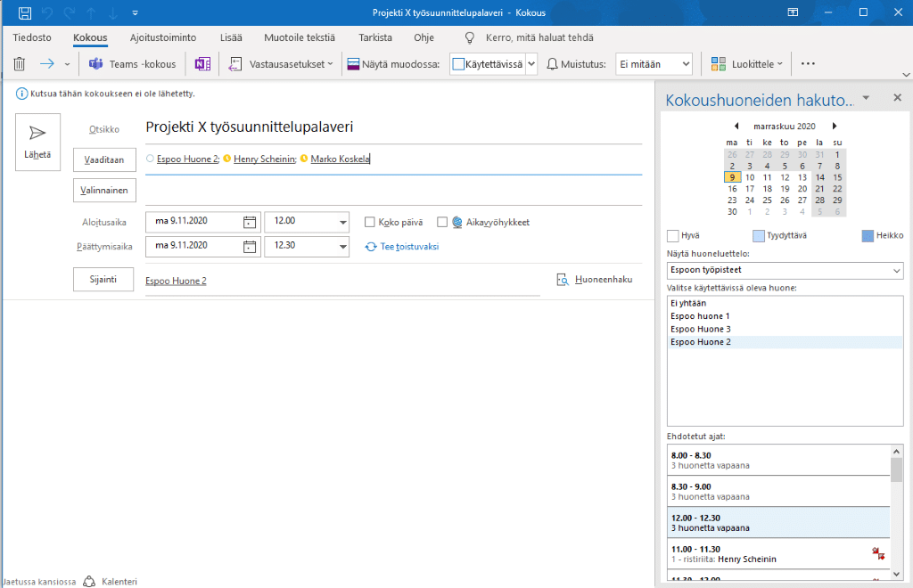
Task: Toggle the Aikavyöhykkeet checkbox
Action: [442, 222]
